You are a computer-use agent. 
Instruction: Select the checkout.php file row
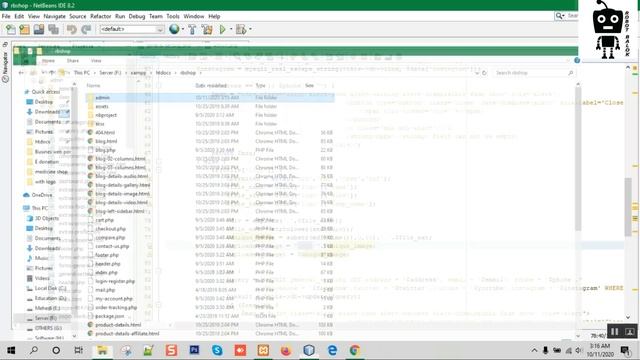point(210,229)
